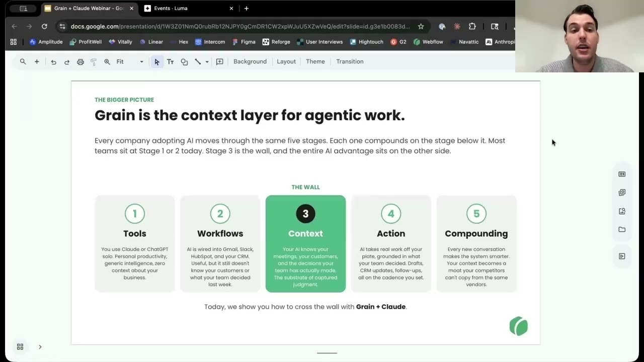
Task: Select the Line tool
Action: [x=198, y=62]
